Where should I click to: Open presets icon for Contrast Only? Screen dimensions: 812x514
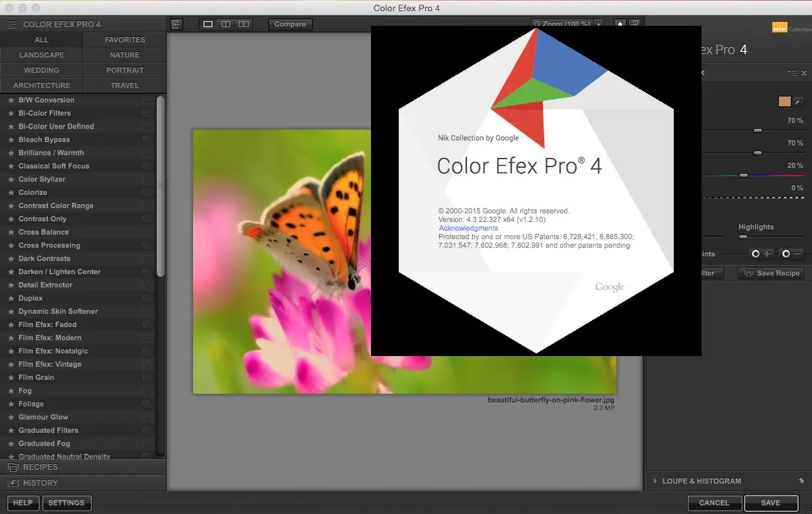point(146,219)
